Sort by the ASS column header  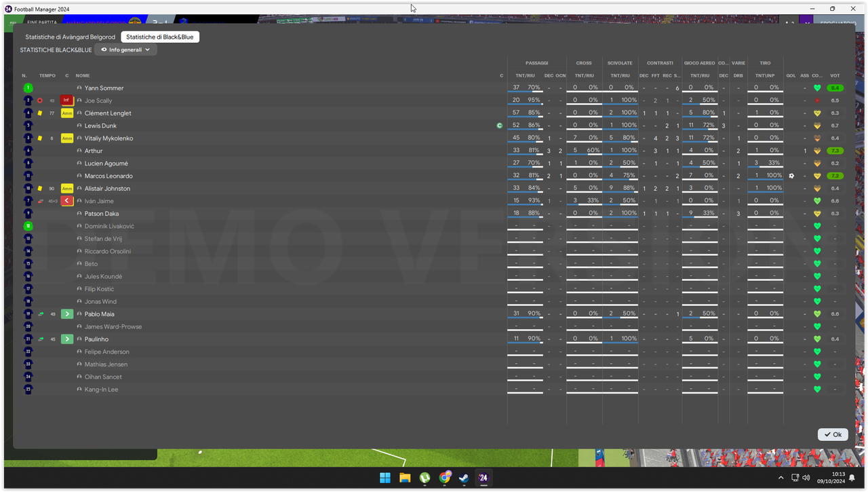pos(804,75)
